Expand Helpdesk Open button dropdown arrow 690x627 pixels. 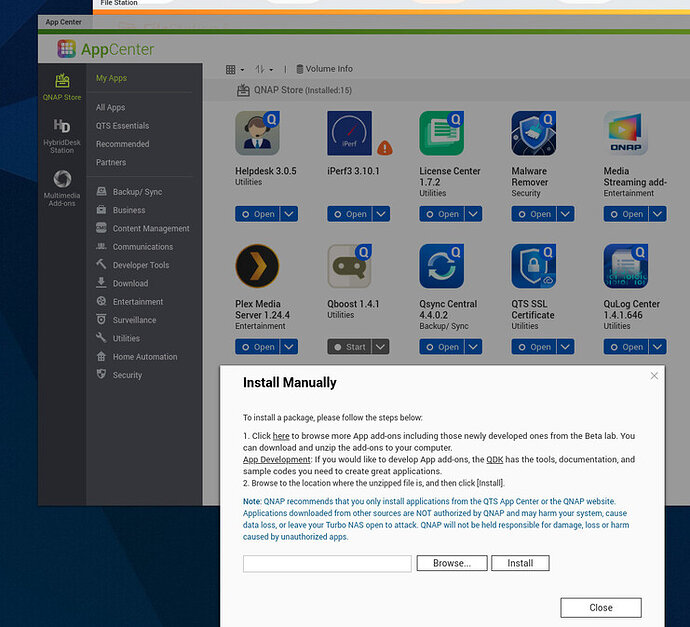coord(289,214)
